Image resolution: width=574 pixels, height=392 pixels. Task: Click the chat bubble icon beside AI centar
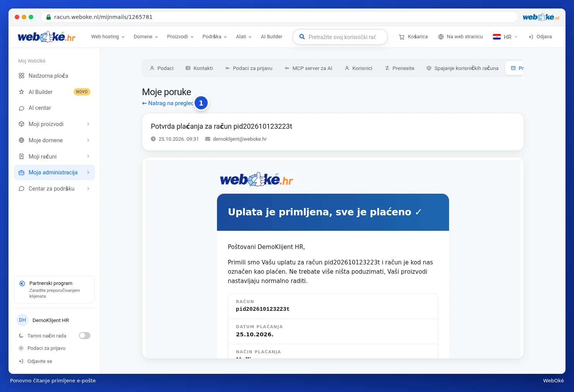(x=22, y=108)
